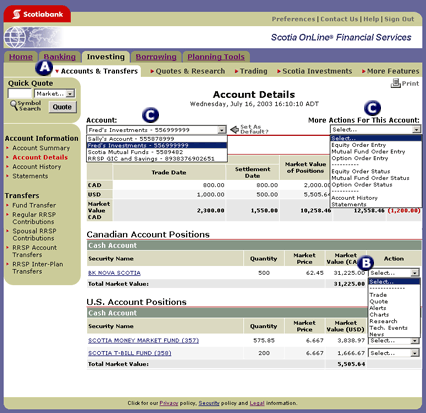The image size is (426, 413).
Task: Open Accounts & Transfers submenu
Action: click(x=99, y=71)
